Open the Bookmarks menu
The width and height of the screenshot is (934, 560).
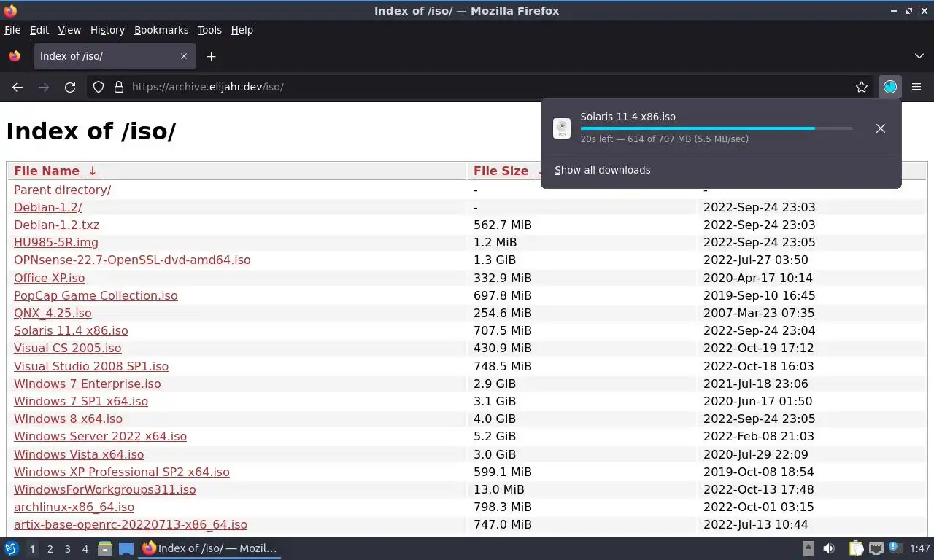(161, 30)
